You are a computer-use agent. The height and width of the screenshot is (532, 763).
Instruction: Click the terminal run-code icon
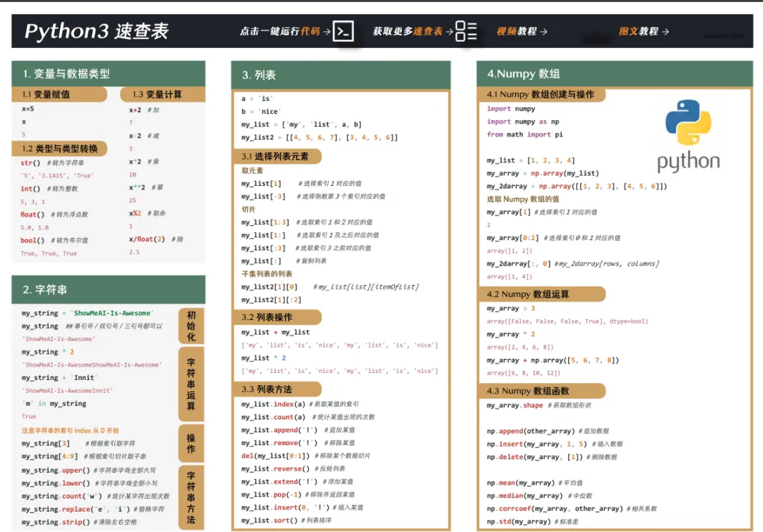click(343, 31)
